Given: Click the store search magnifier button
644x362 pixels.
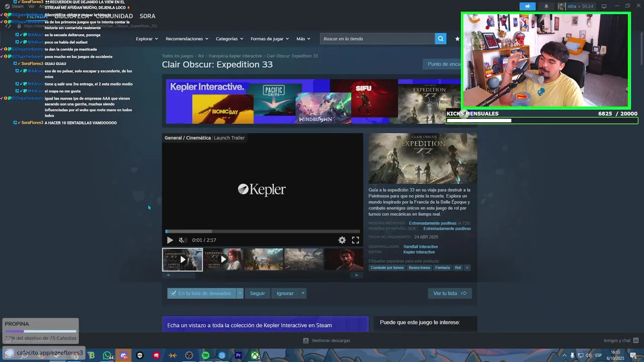Looking at the screenshot, I should (x=441, y=39).
